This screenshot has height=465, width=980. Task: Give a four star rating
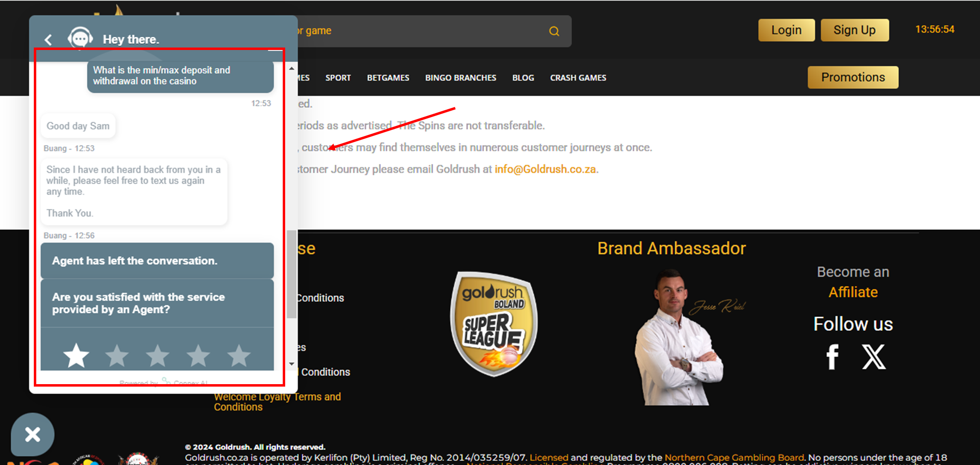pyautogui.click(x=198, y=355)
